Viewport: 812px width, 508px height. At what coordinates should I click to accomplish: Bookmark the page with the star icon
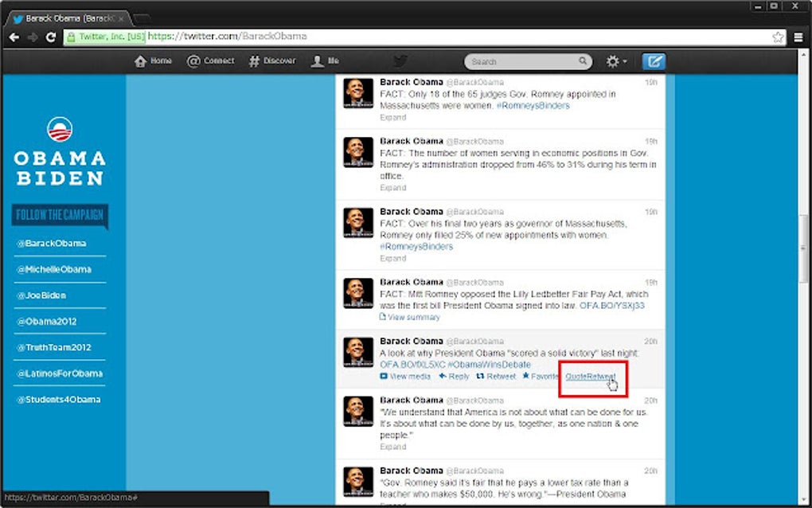coord(777,36)
